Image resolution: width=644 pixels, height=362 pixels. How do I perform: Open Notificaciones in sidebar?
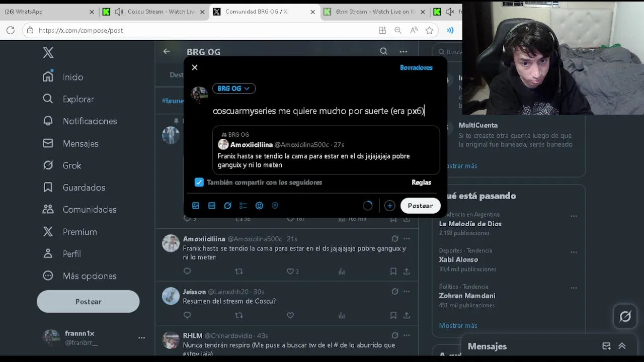(80, 121)
